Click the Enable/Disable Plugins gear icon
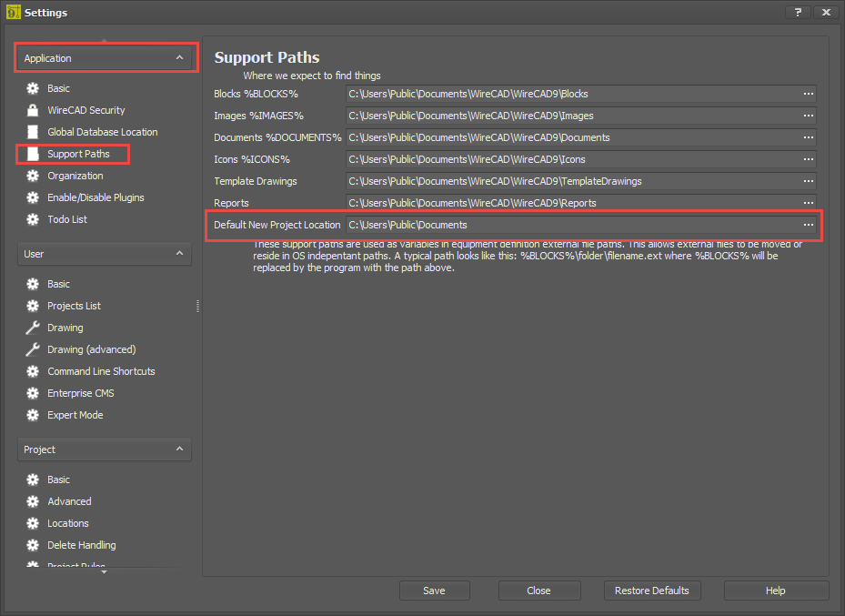The height and width of the screenshot is (616, 845). pyautogui.click(x=33, y=197)
